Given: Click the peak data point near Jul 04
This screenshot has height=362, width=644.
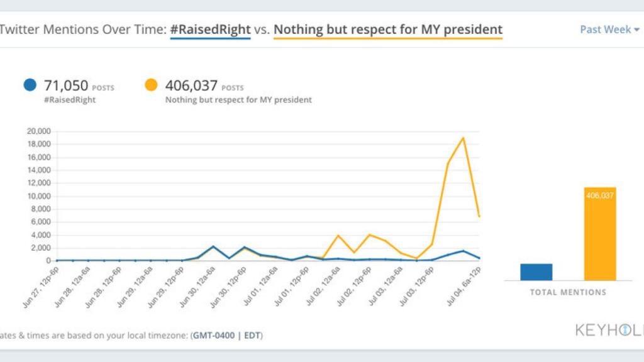Looking at the screenshot, I should click(x=464, y=138).
